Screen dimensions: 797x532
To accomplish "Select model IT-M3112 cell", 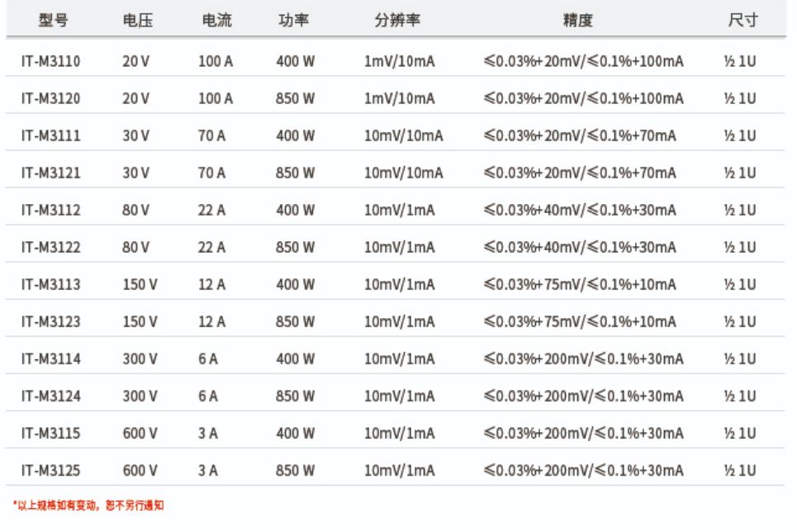I will point(51,210).
